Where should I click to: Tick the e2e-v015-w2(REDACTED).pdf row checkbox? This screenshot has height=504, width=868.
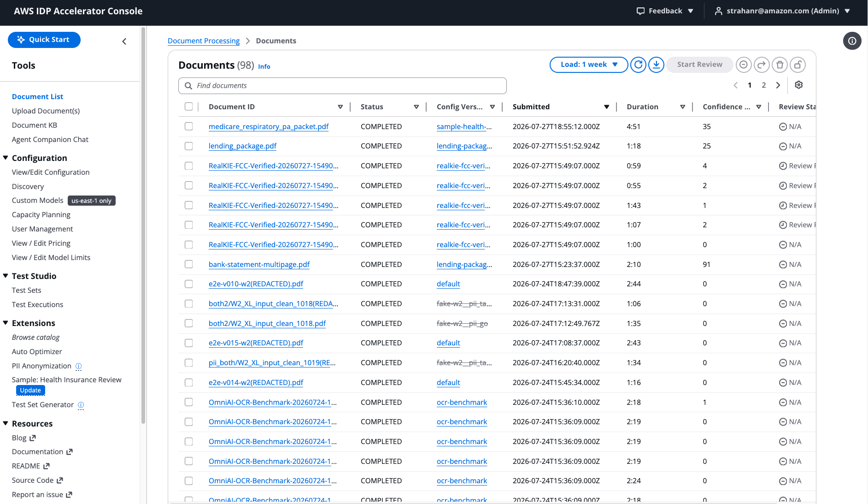(x=189, y=343)
